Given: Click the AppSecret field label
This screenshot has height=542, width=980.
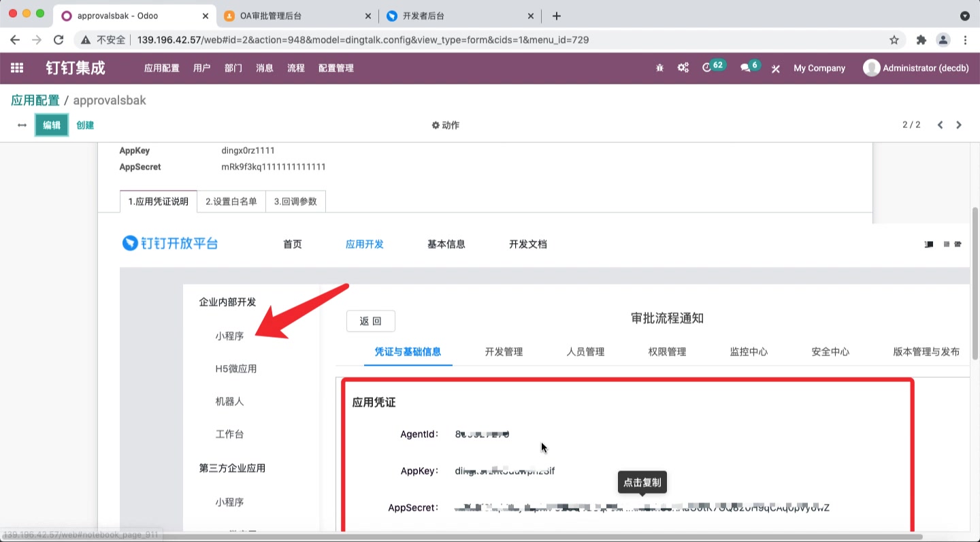Looking at the screenshot, I should point(140,167).
